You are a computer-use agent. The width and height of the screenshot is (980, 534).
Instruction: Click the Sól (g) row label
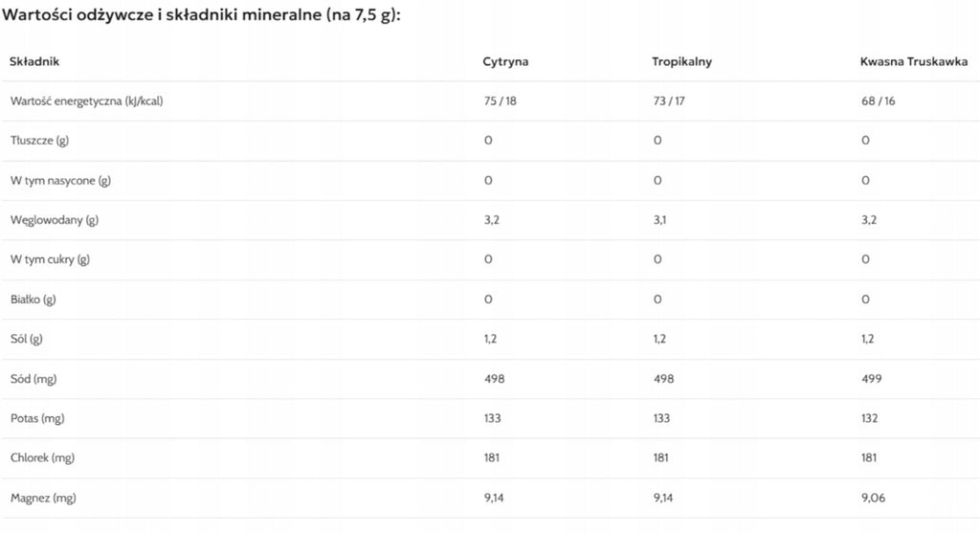tap(26, 339)
